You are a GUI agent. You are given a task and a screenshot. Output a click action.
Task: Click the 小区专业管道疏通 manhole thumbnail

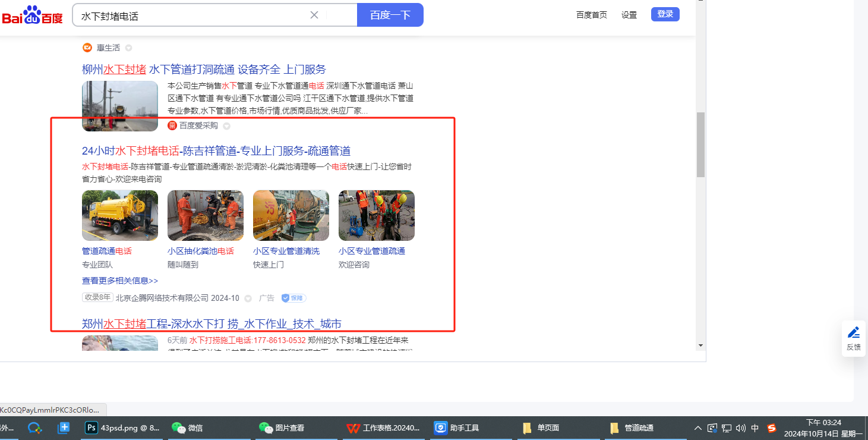point(377,215)
